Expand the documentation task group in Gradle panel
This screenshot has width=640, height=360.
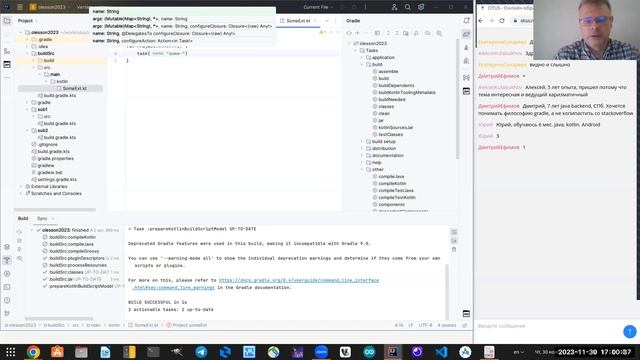click(x=362, y=156)
